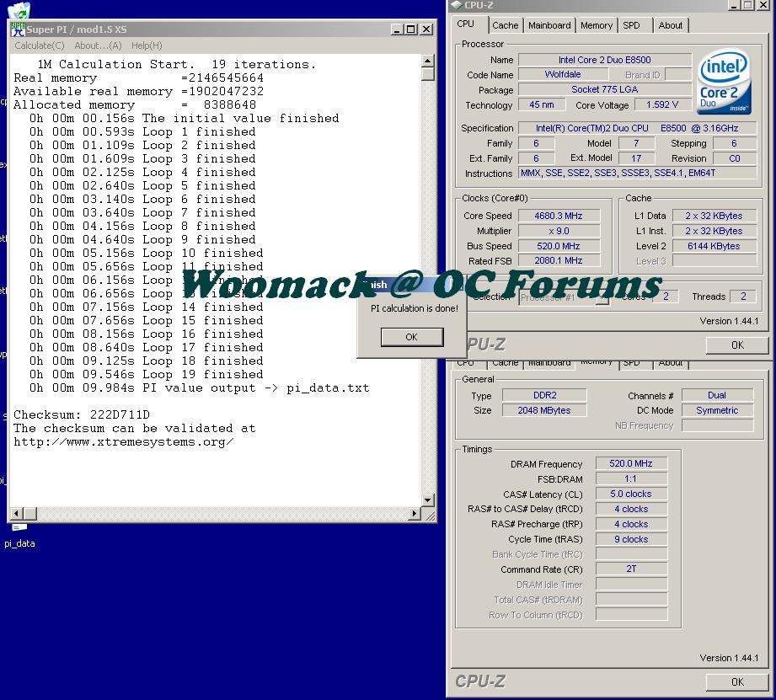Click OK in the PI calculation done dialog

[x=412, y=337]
